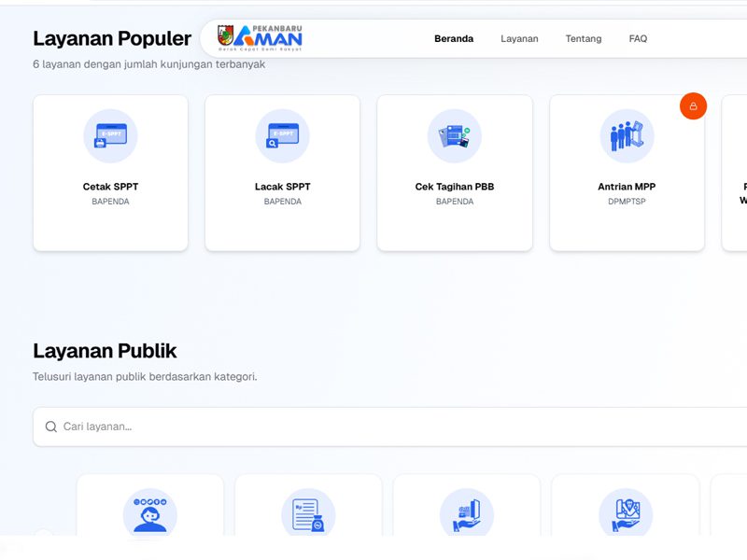The image size is (747, 560).
Task: Click the Cek Tagihan PBB label
Action: (x=455, y=187)
